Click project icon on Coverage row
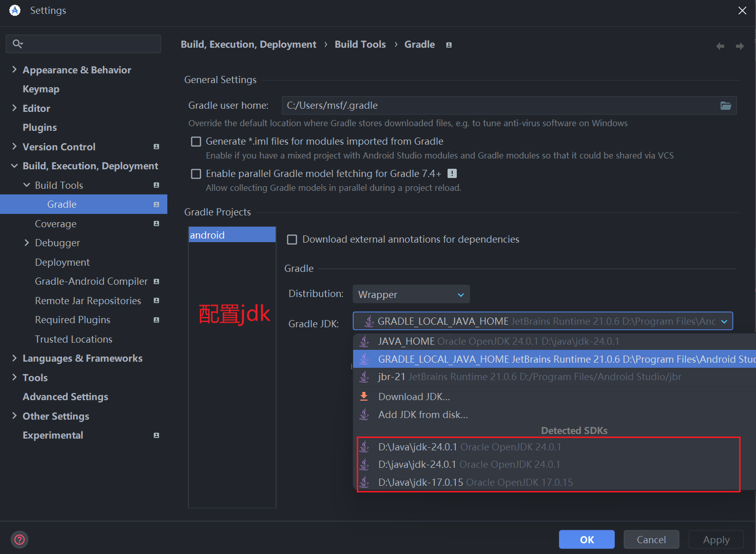The width and height of the screenshot is (756, 554). click(x=157, y=224)
